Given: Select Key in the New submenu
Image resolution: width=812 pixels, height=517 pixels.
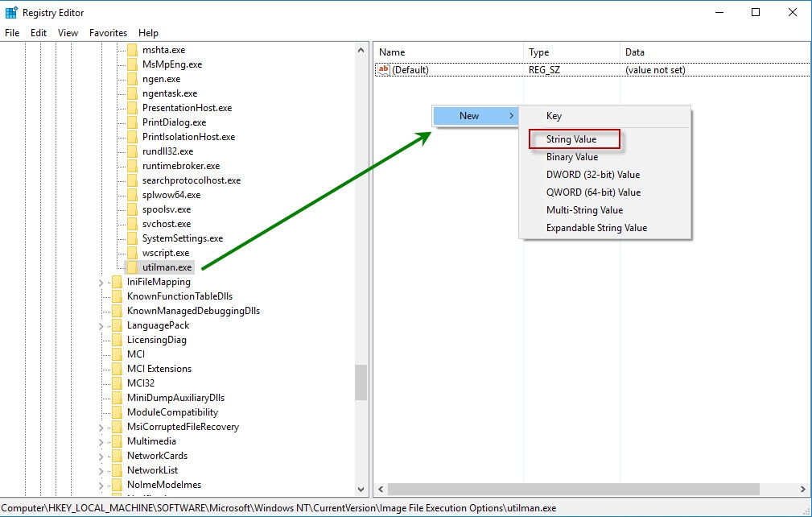Looking at the screenshot, I should (554, 115).
